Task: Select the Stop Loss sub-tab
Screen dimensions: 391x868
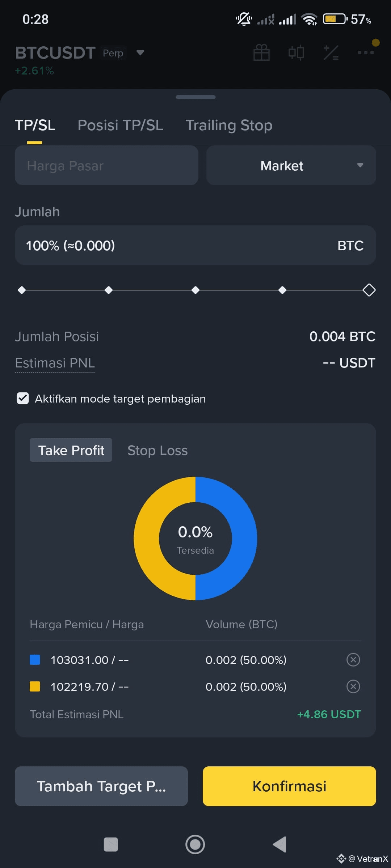Action: pyautogui.click(x=157, y=450)
